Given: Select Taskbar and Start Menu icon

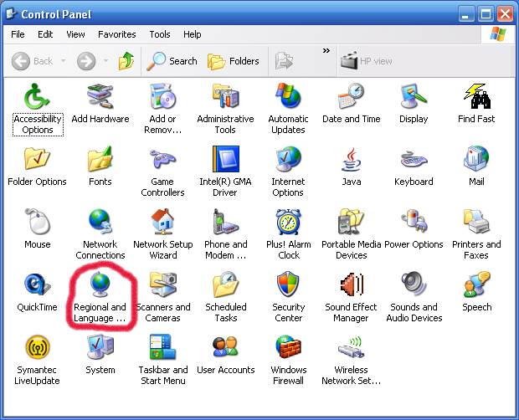Looking at the screenshot, I should (162, 347).
